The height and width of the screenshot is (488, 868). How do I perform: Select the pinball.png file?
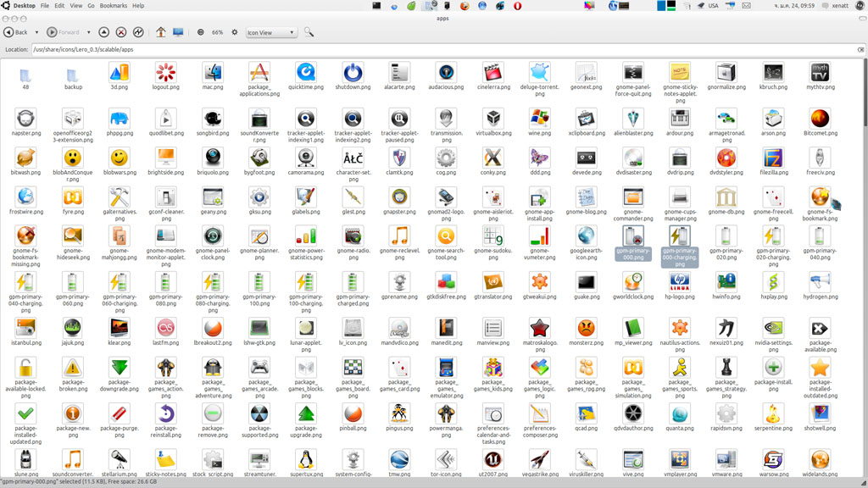pos(353,417)
